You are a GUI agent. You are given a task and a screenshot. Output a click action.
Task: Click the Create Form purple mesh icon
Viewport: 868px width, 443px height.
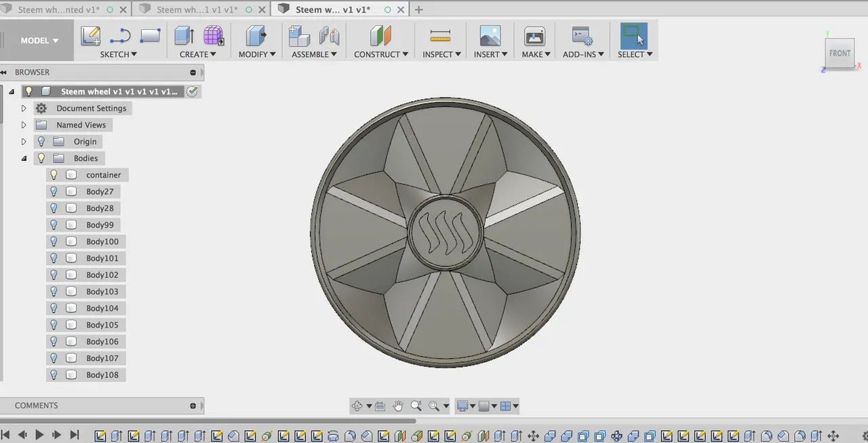pyautogui.click(x=214, y=36)
